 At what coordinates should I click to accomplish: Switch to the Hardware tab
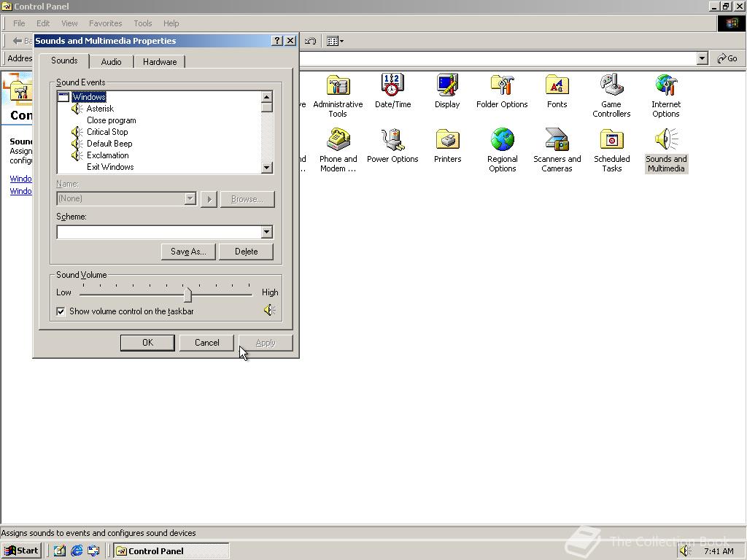click(160, 62)
